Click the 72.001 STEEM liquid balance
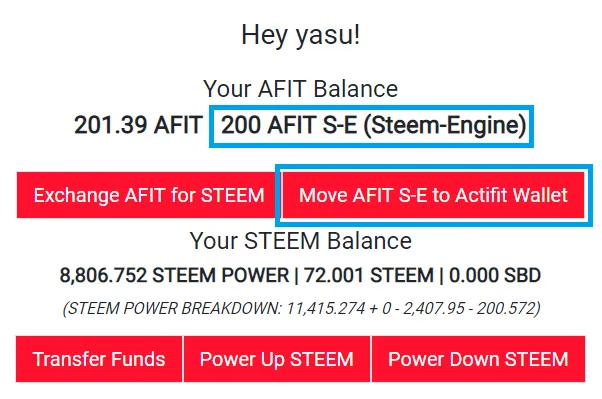 369,276
